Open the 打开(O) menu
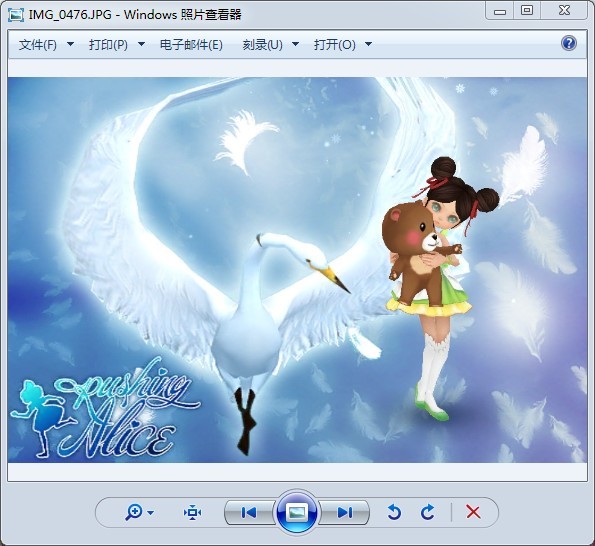Viewport: 595px width, 546px height. coord(334,45)
